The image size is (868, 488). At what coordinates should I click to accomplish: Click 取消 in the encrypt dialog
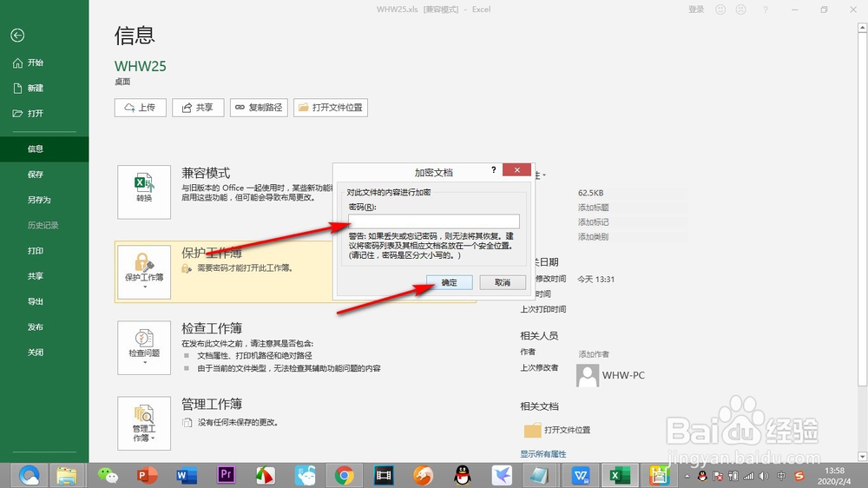tap(503, 282)
